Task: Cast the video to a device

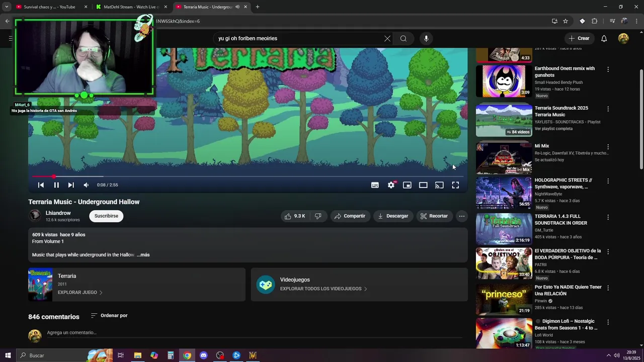Action: pos(439,185)
